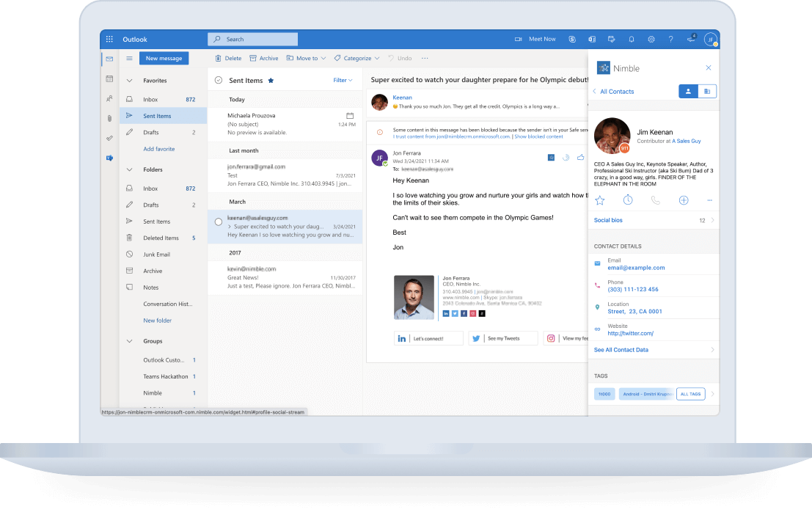
Task: Switch Nimble panel to company view
Action: pyautogui.click(x=707, y=91)
